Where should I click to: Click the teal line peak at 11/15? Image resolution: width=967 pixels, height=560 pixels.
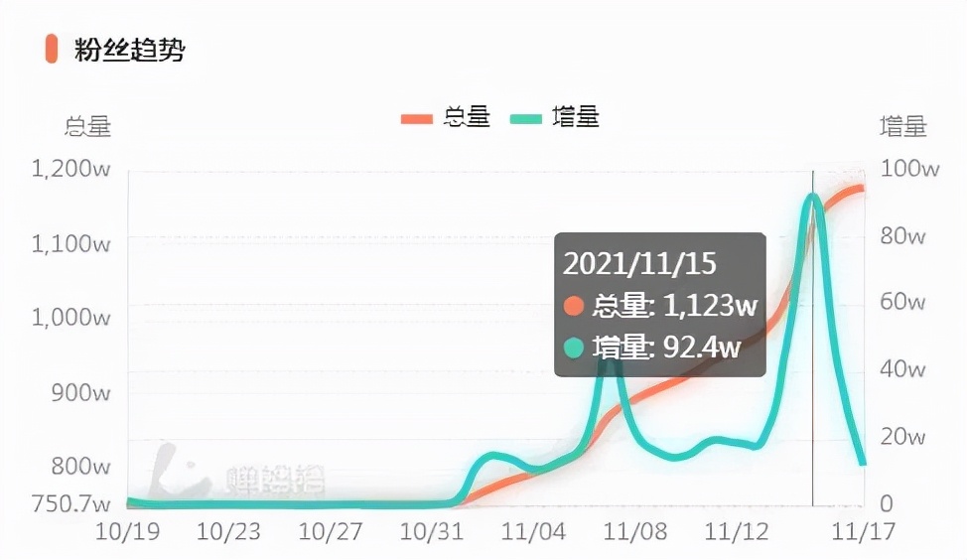[x=812, y=197]
